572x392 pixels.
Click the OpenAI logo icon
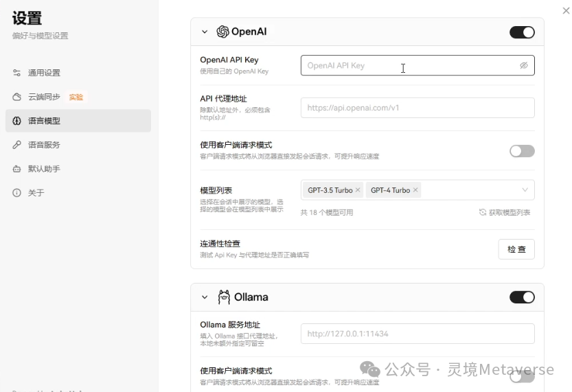[x=223, y=32]
